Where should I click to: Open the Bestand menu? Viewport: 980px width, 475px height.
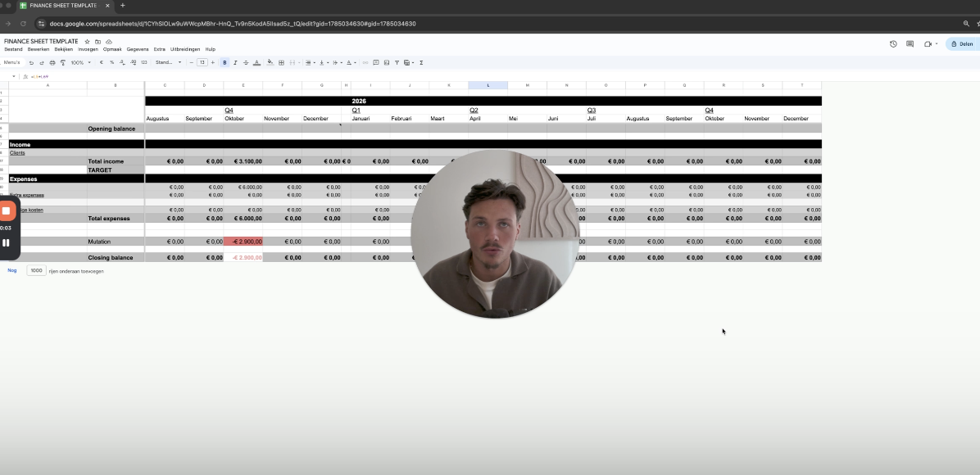tap(13, 49)
